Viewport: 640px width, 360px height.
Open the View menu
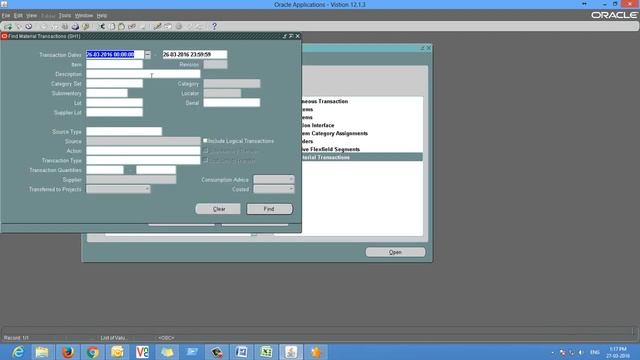31,16
